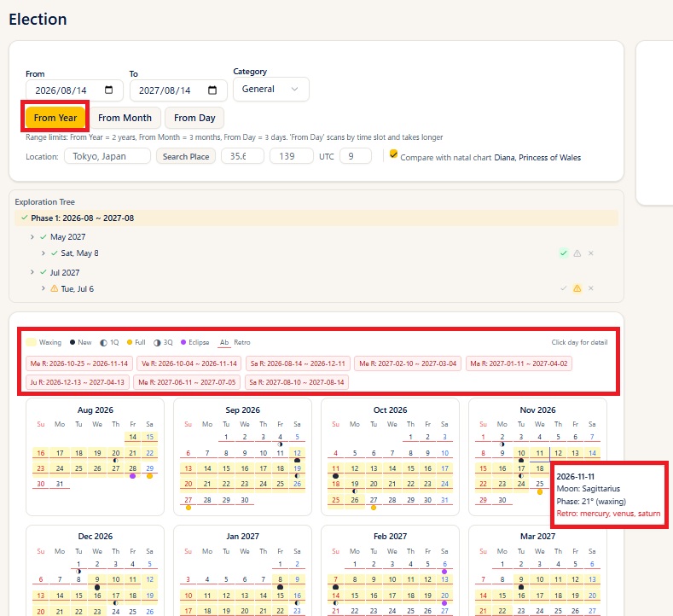Mark Sat, May 8 with green check icon
The width and height of the screenshot is (673, 616).
564,253
